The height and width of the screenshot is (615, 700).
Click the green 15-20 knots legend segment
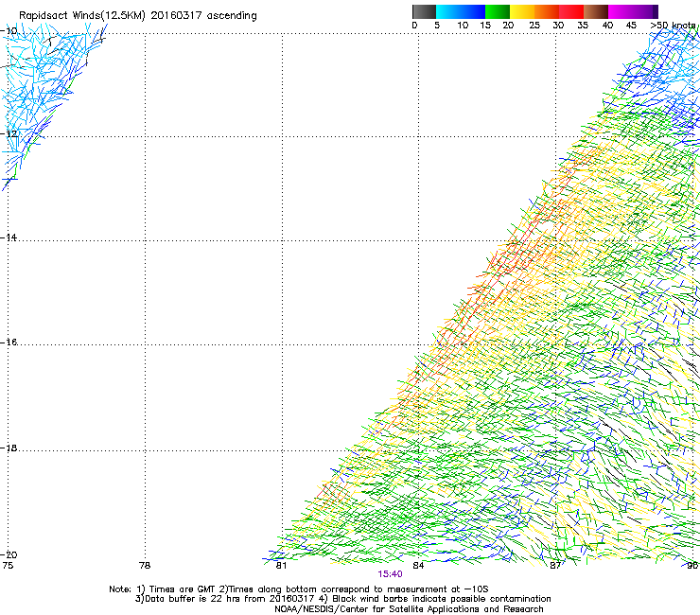coord(498,11)
